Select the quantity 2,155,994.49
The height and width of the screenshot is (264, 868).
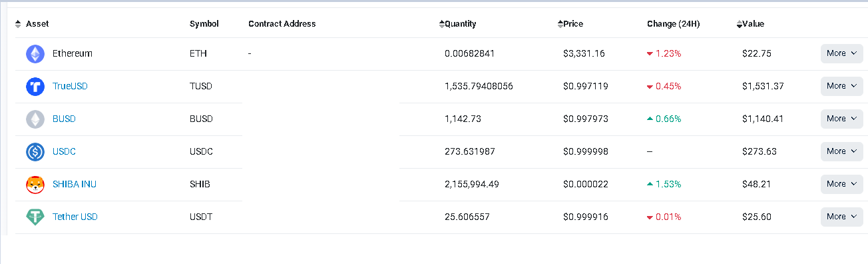[472, 184]
